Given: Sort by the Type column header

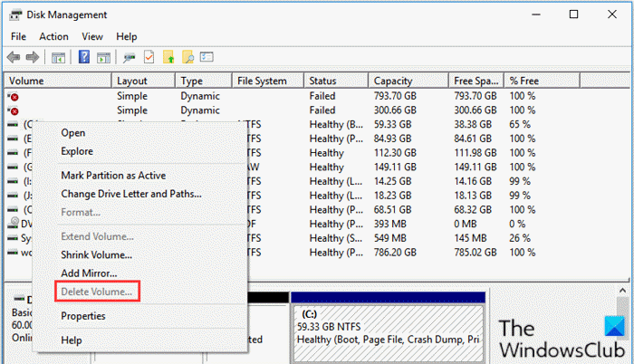Looking at the screenshot, I should (x=204, y=81).
